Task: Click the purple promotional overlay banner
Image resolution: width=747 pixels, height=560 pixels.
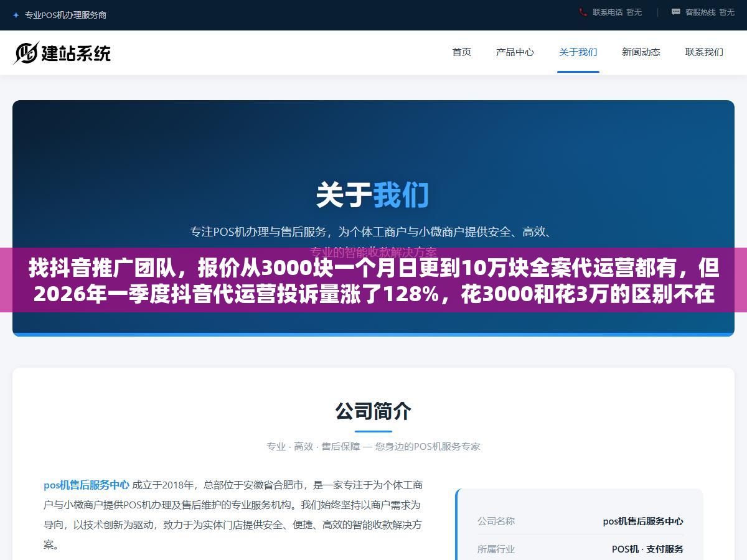Action: tap(374, 280)
